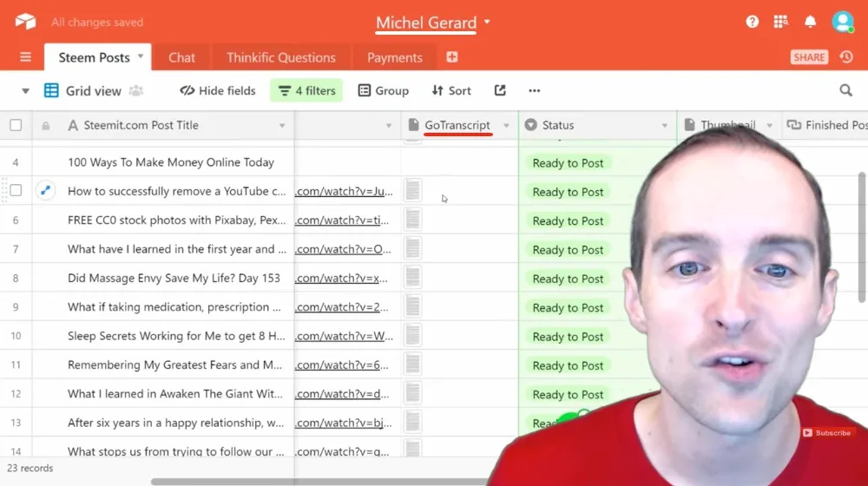Click the Airtable home logo icon
Screen dimensions: 868x486
click(25, 23)
